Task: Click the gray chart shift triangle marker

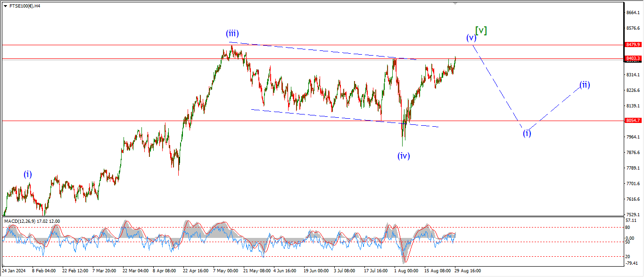Action: point(455,3)
